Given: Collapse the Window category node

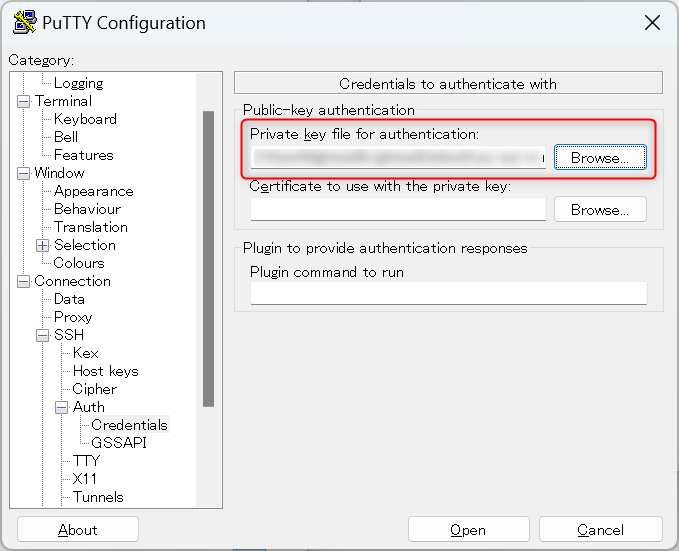Looking at the screenshot, I should pyautogui.click(x=23, y=174).
